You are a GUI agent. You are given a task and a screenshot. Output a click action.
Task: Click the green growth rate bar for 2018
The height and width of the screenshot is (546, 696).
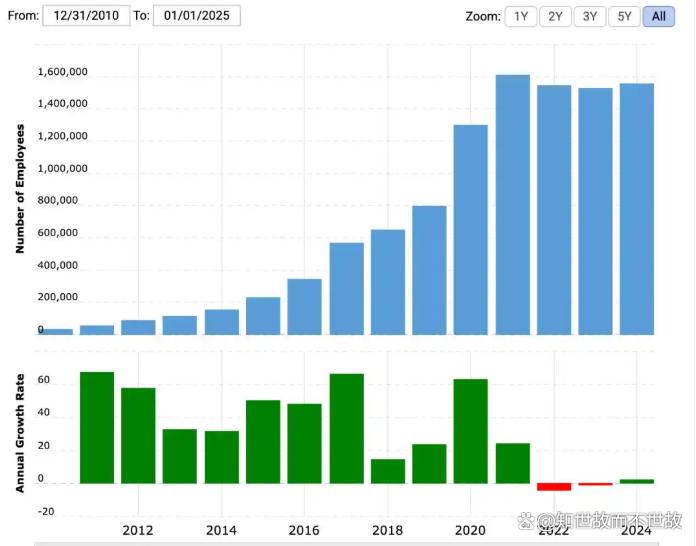pos(388,471)
